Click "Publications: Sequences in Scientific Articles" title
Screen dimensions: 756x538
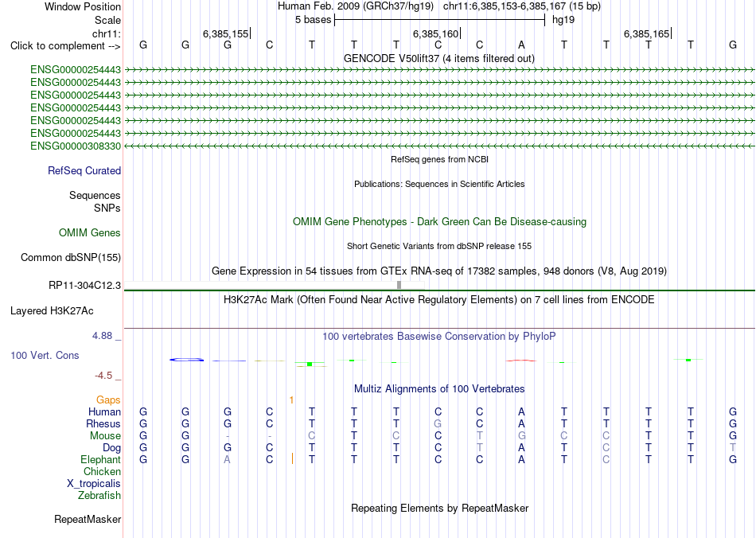(439, 184)
